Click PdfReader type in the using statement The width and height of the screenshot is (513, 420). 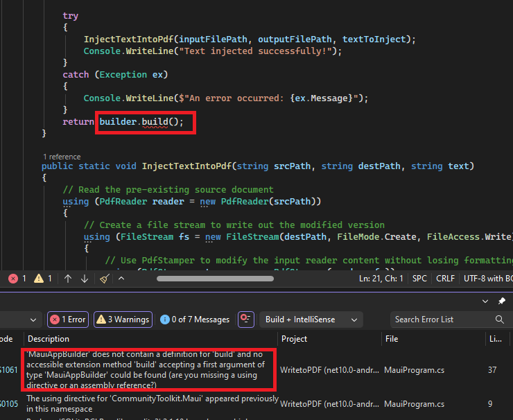pyautogui.click(x=123, y=201)
